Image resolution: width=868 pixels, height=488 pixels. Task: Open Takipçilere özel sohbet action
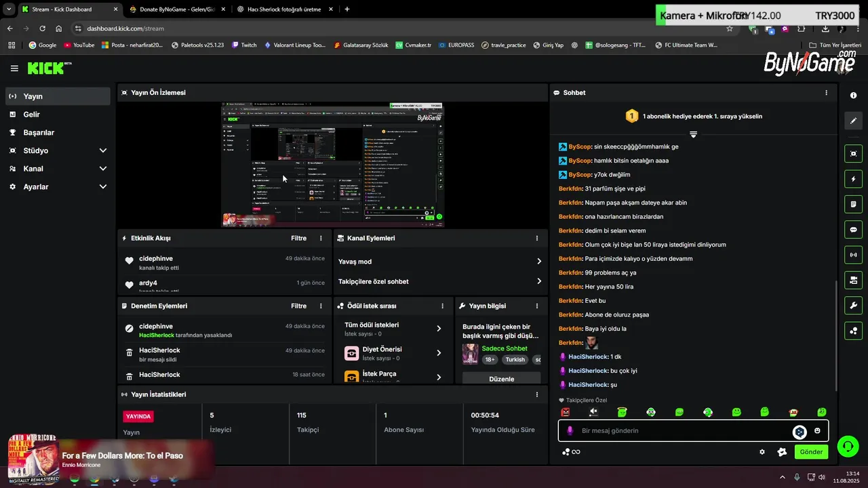point(440,281)
